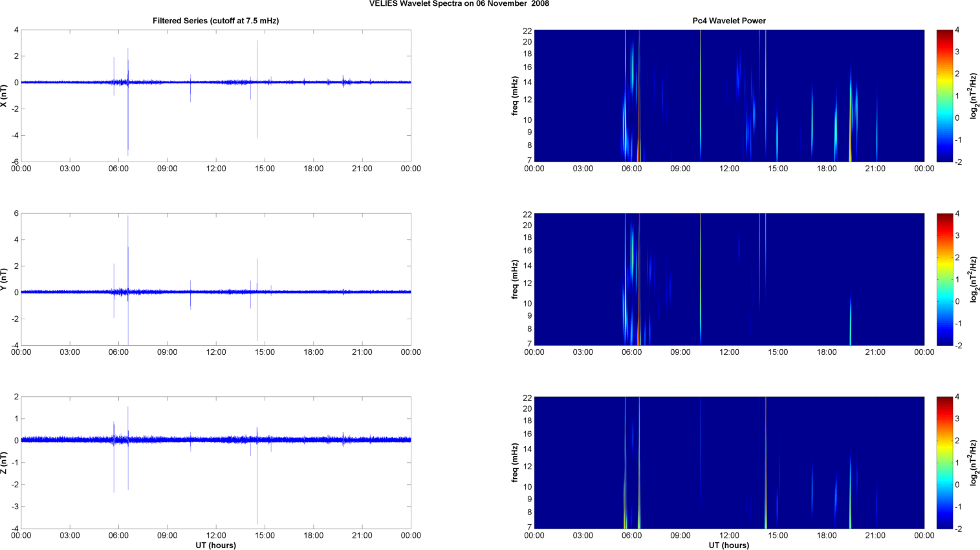Click the freq (mHz) label of the top spectrogram
The width and height of the screenshot is (980, 550).
[x=515, y=96]
